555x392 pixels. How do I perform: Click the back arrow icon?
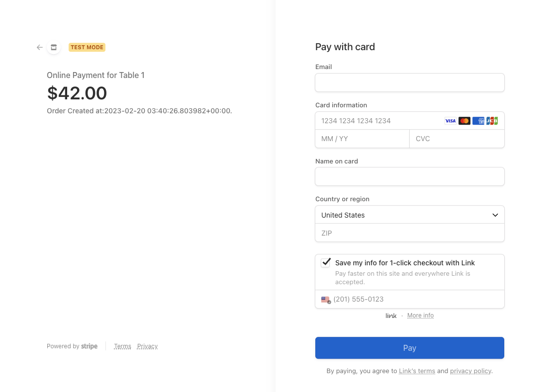tap(40, 47)
